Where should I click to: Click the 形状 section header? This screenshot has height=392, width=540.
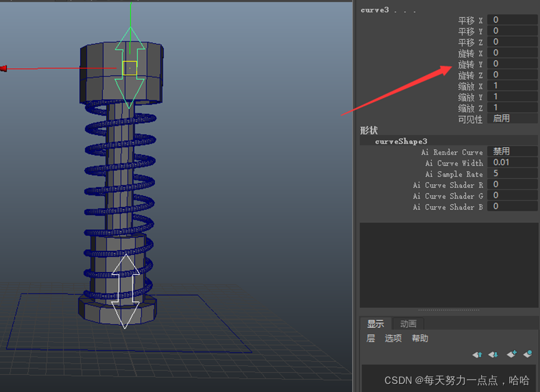pyautogui.click(x=369, y=130)
